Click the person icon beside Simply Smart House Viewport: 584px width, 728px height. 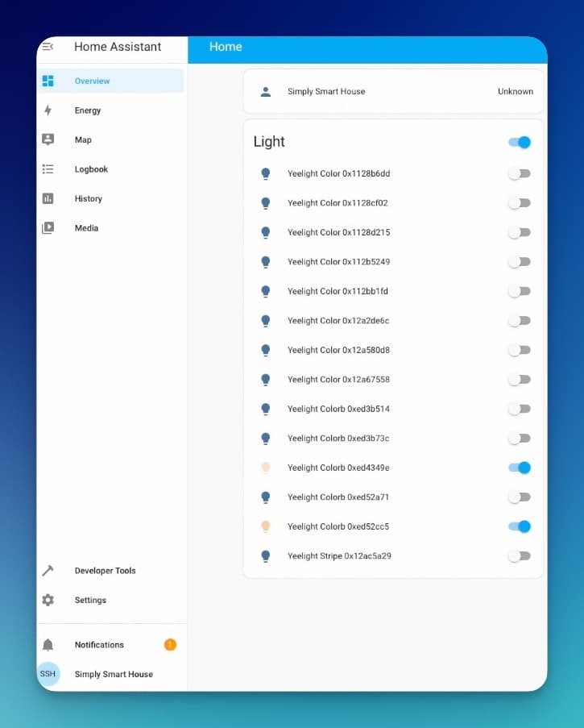(266, 91)
